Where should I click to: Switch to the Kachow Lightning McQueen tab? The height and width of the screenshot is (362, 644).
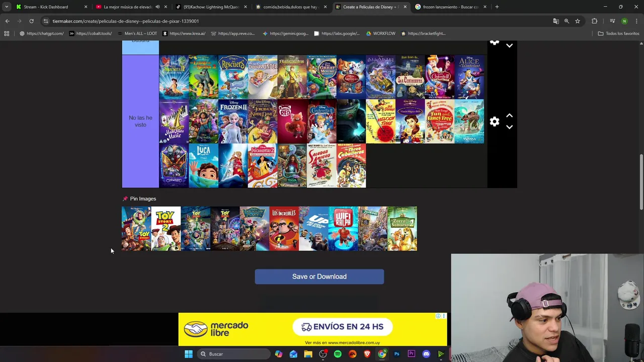point(211,7)
